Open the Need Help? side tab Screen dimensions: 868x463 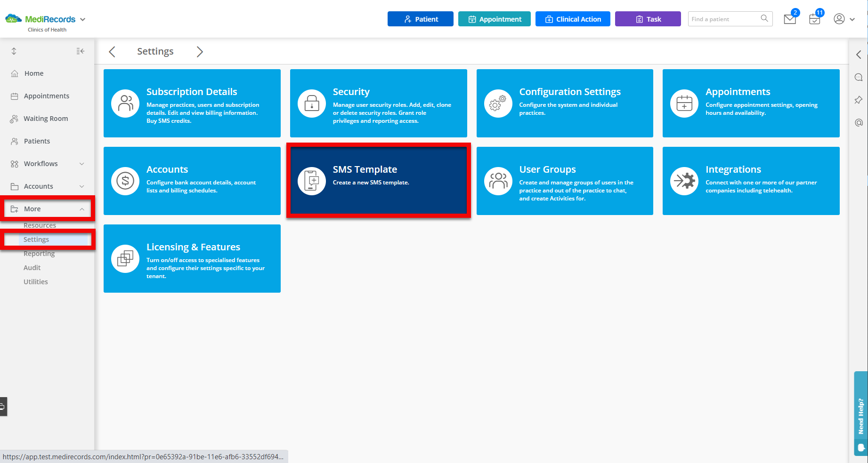tap(861, 414)
